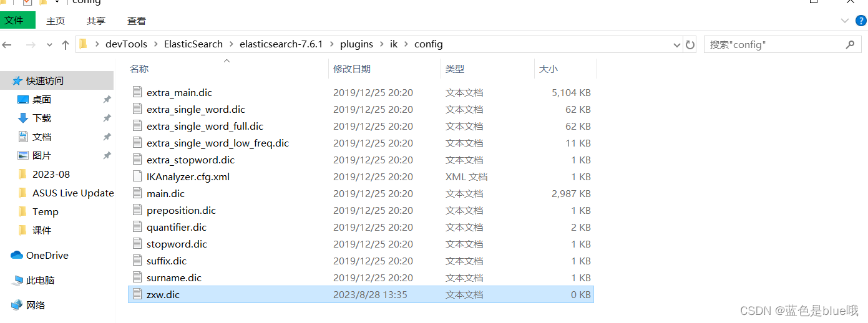This screenshot has width=868, height=323.
Task: Click the 5,104 KB size cell
Action: 571,92
